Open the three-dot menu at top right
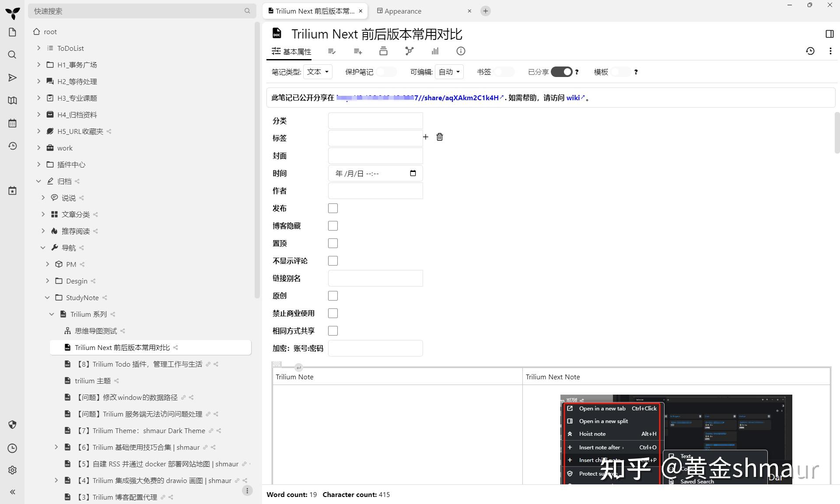This screenshot has height=504, width=840. coord(830,51)
